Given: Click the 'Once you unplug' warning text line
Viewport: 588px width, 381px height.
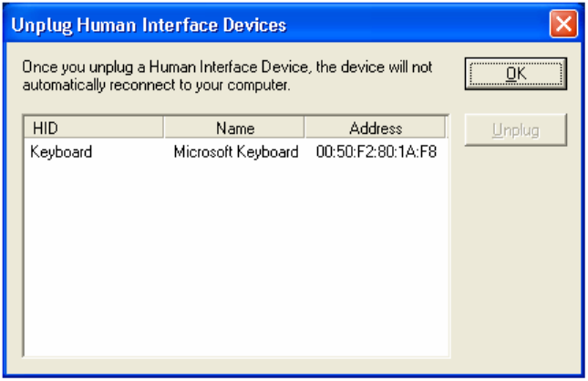Looking at the screenshot, I should click(x=226, y=68).
